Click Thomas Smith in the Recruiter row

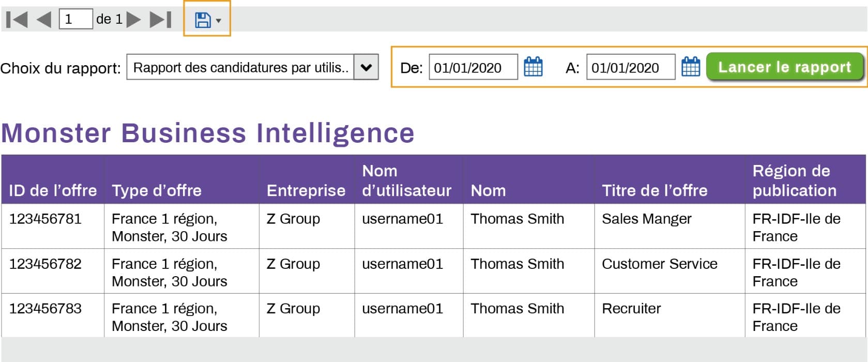(517, 308)
